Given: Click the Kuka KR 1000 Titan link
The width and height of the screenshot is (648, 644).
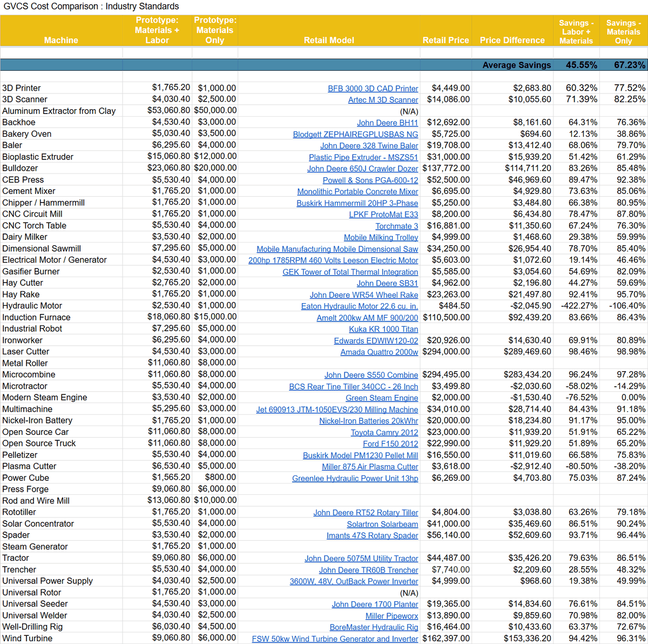Looking at the screenshot, I should click(383, 329).
